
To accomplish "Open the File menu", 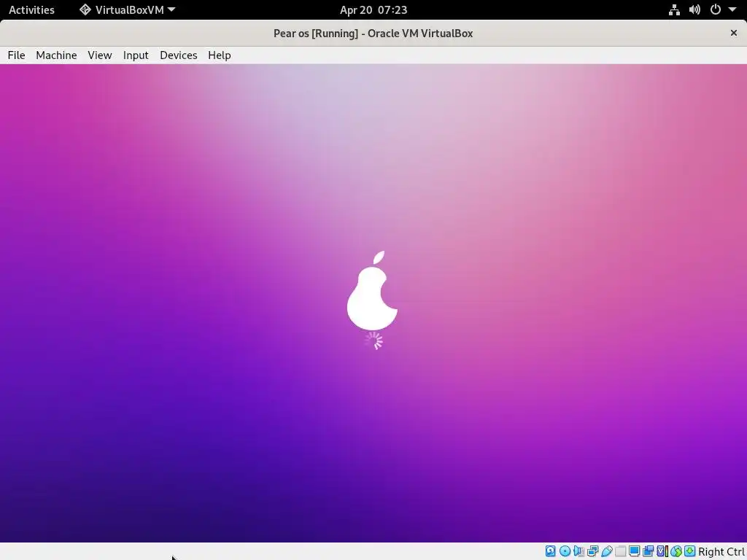I will [16, 55].
